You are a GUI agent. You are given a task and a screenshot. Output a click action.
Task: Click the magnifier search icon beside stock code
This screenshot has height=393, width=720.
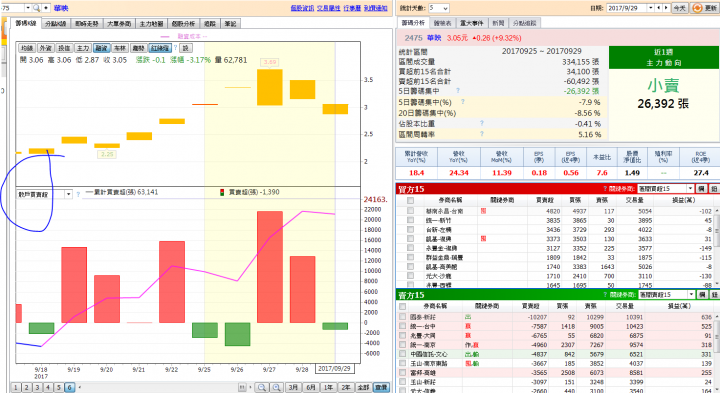click(x=36, y=8)
